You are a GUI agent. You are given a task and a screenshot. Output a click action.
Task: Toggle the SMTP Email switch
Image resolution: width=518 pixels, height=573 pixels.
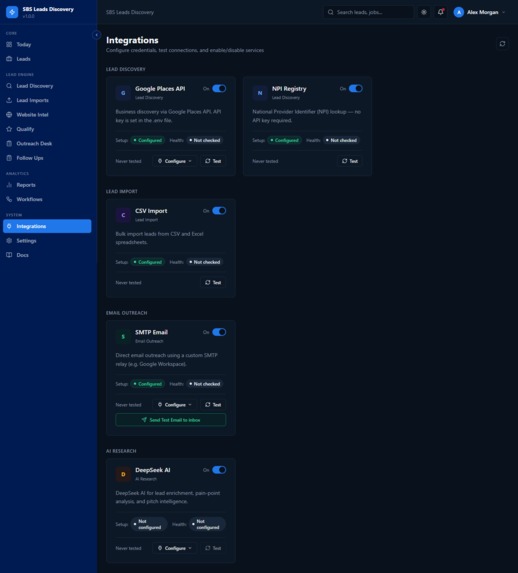219,332
